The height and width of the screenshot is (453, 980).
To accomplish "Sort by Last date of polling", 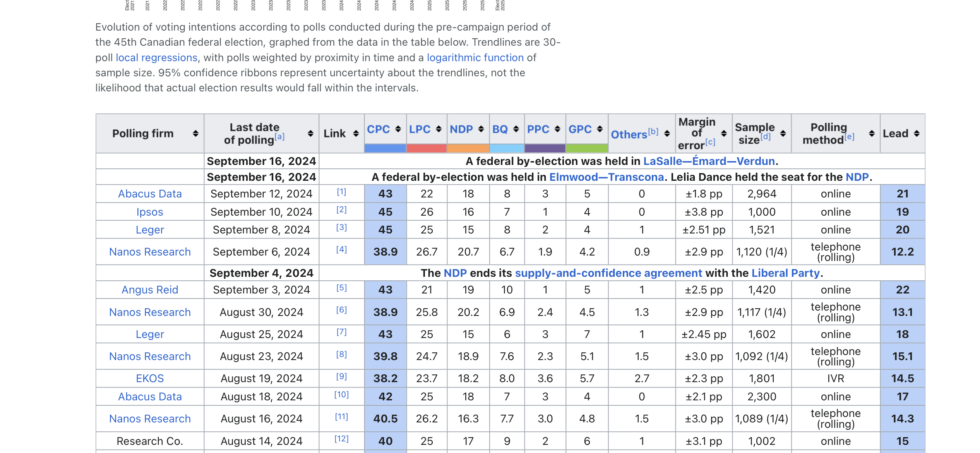I will [310, 134].
